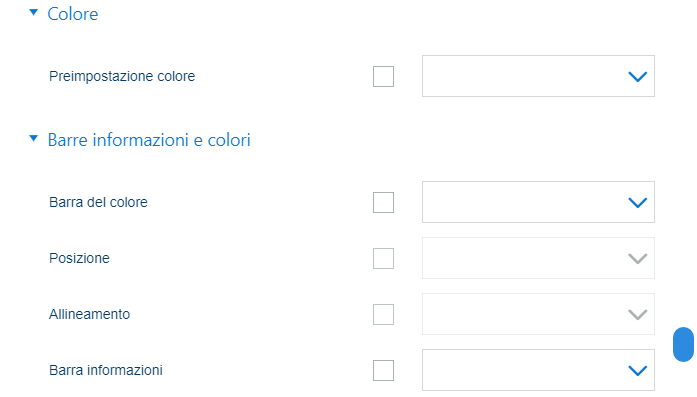Click the blue vertical scrollbar thumb
Viewport: 697px width, 397px height.
[x=683, y=345]
